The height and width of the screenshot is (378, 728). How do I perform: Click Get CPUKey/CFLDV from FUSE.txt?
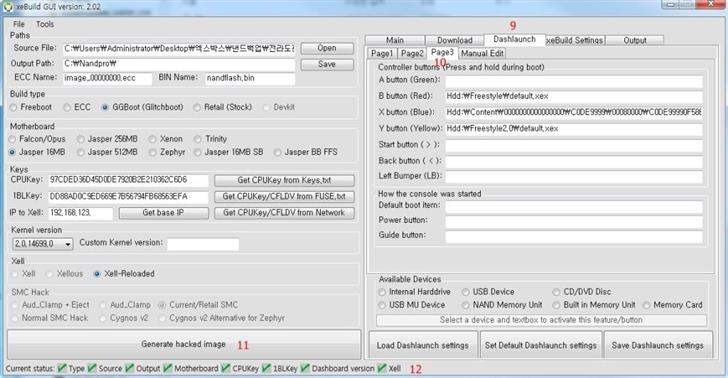click(x=284, y=196)
